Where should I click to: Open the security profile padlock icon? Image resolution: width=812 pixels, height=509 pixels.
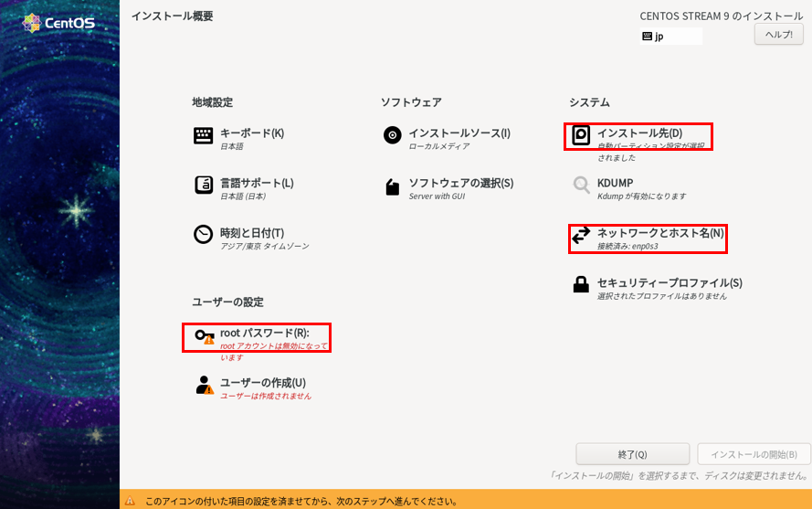(581, 284)
